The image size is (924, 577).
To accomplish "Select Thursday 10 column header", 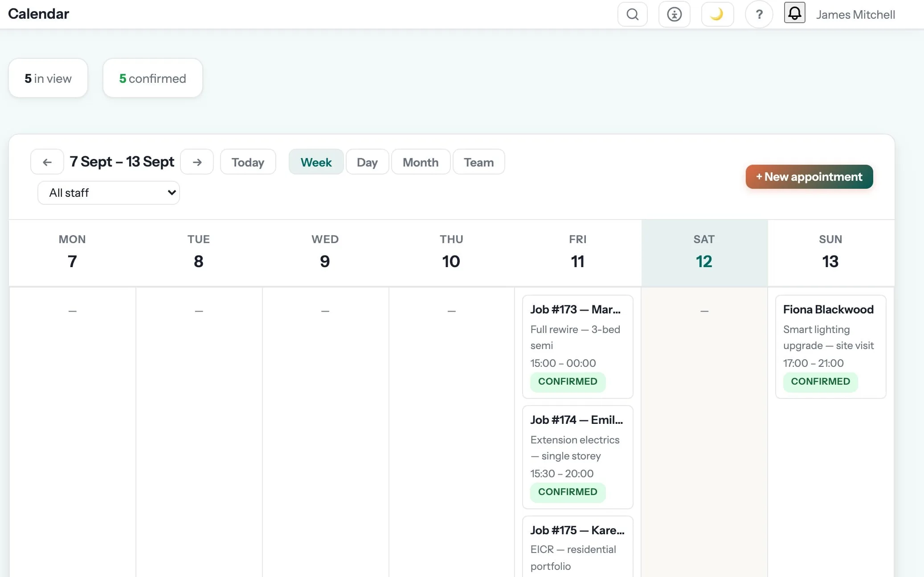I will coord(451,252).
